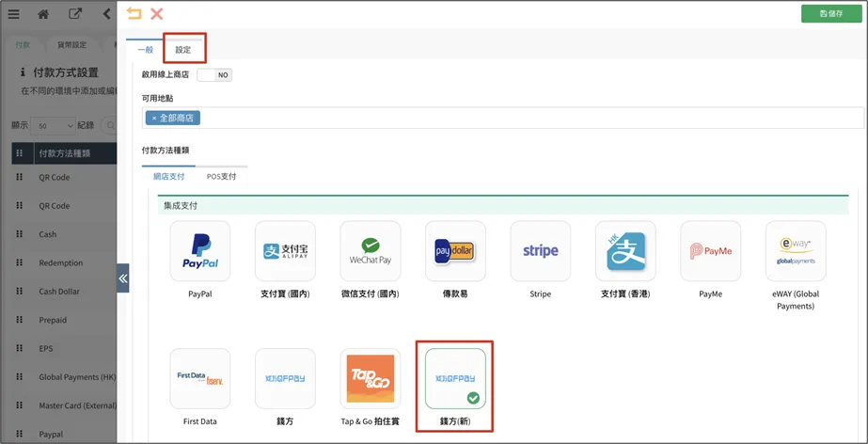Choose the Stripe payment tile
The height and width of the screenshot is (444, 868).
pyautogui.click(x=541, y=251)
